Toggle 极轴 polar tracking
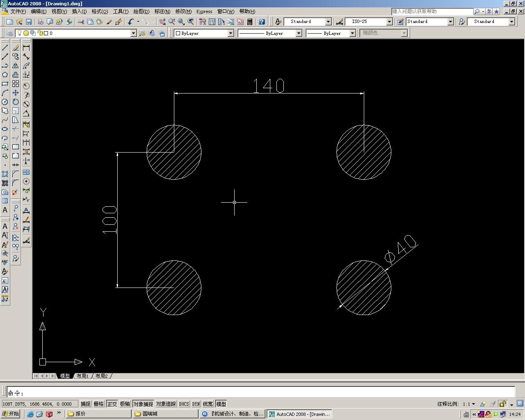Screen dimensions: 525x420 (125, 404)
